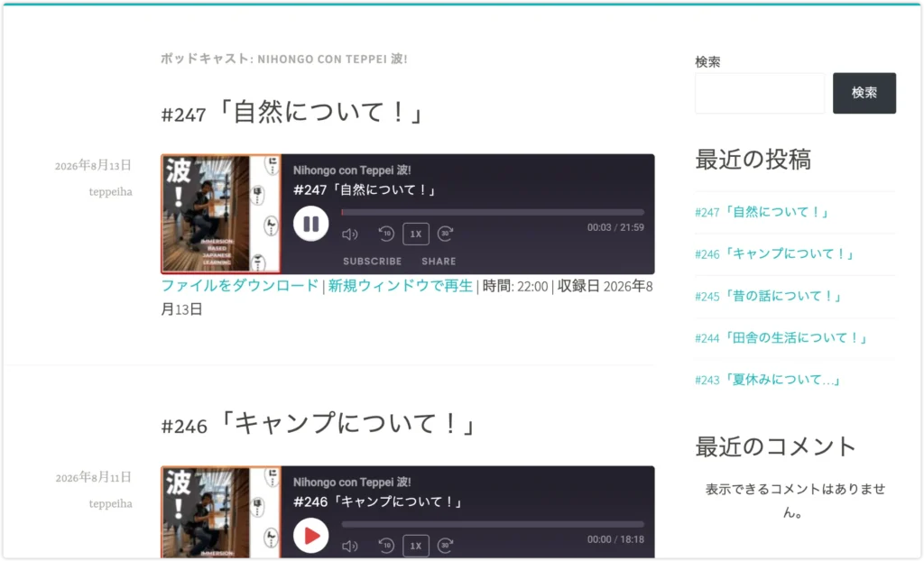Open recent post #244「田舎の生活について！」
924x561 pixels.
click(782, 337)
